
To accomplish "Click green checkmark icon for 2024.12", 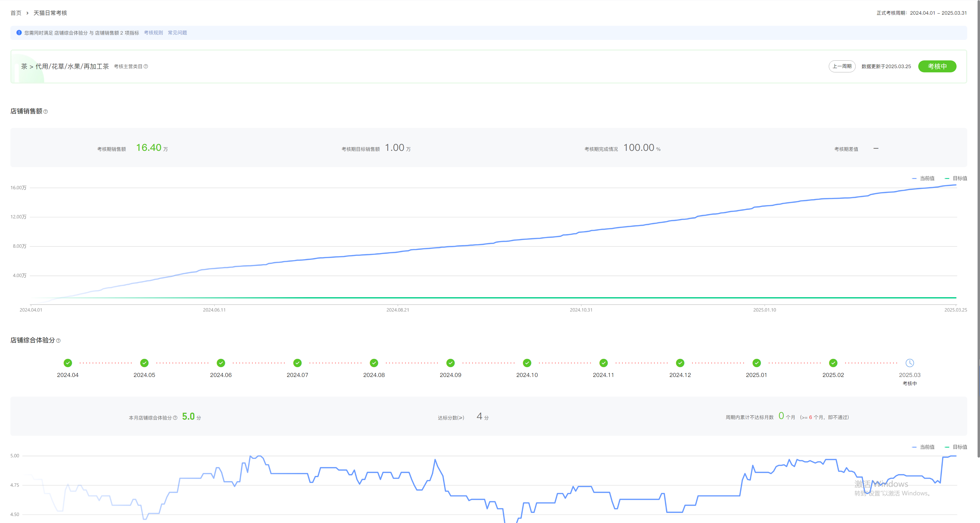I will (x=680, y=363).
